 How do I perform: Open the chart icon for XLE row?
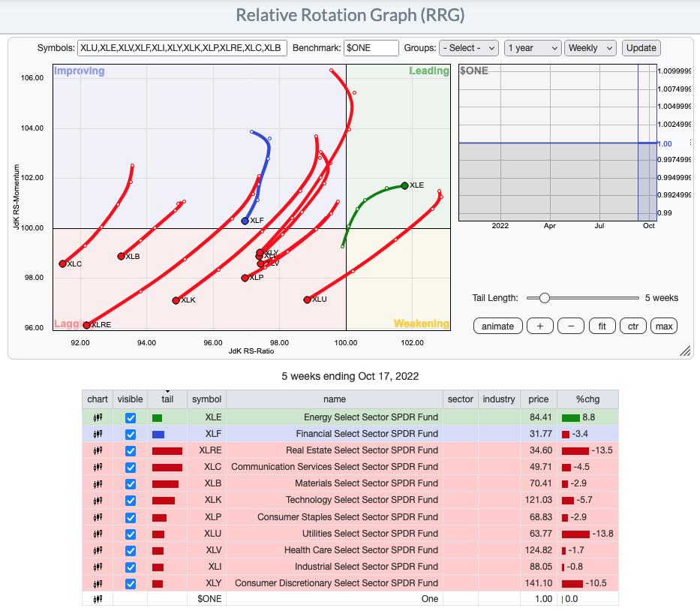click(98, 417)
